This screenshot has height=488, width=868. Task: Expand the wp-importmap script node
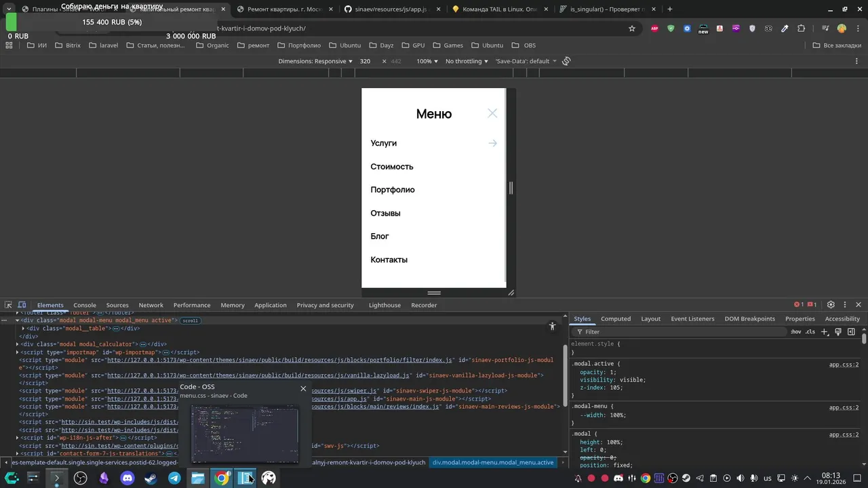coord(17,352)
